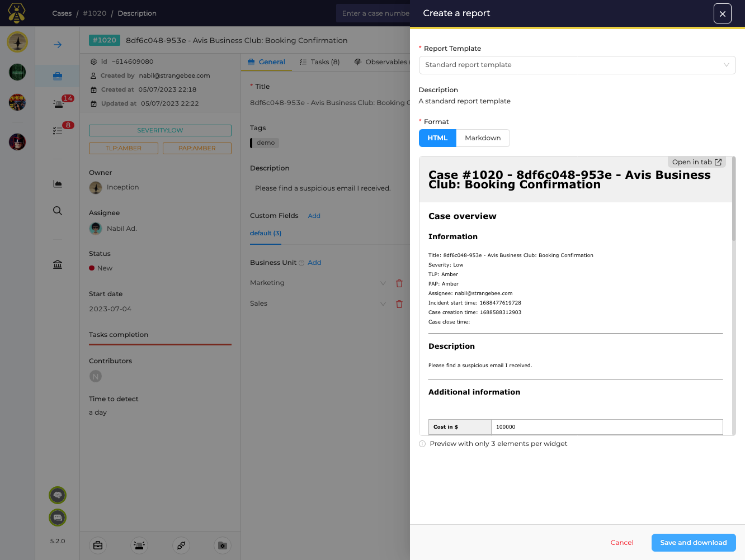
Task: Open report preview in new tab
Action: 696,162
